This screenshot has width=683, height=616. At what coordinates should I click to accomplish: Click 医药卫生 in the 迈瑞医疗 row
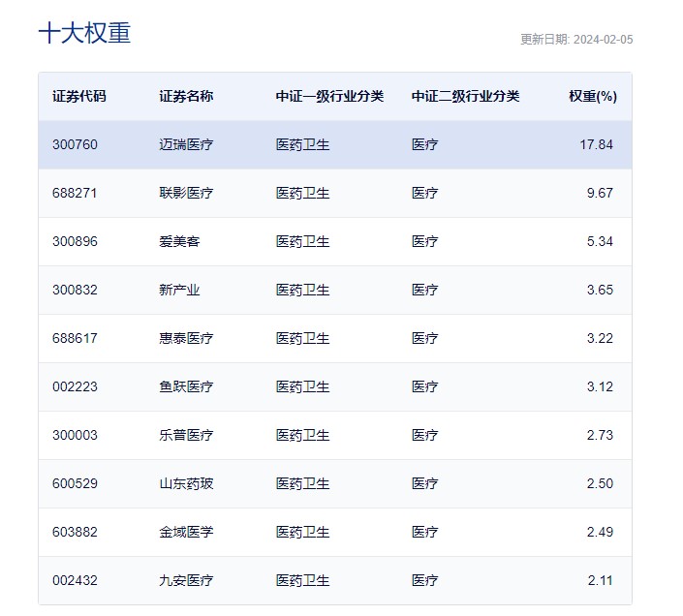pos(302,144)
